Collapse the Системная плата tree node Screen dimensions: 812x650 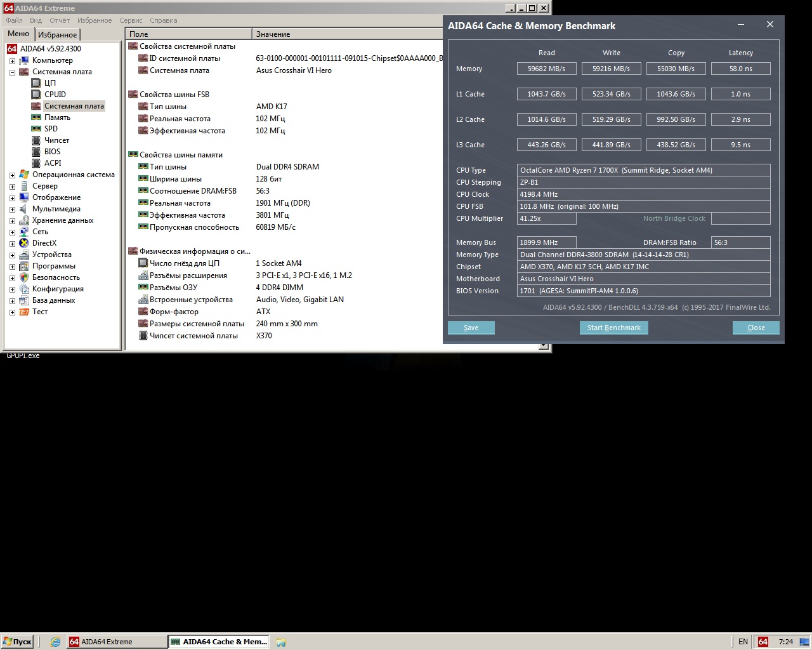coord(12,72)
